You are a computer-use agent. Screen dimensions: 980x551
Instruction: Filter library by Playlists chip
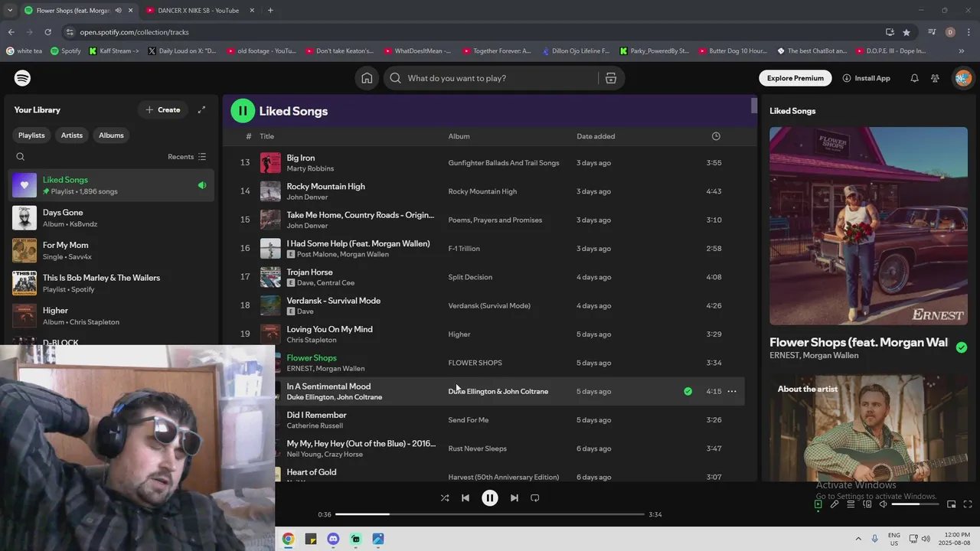31,135
